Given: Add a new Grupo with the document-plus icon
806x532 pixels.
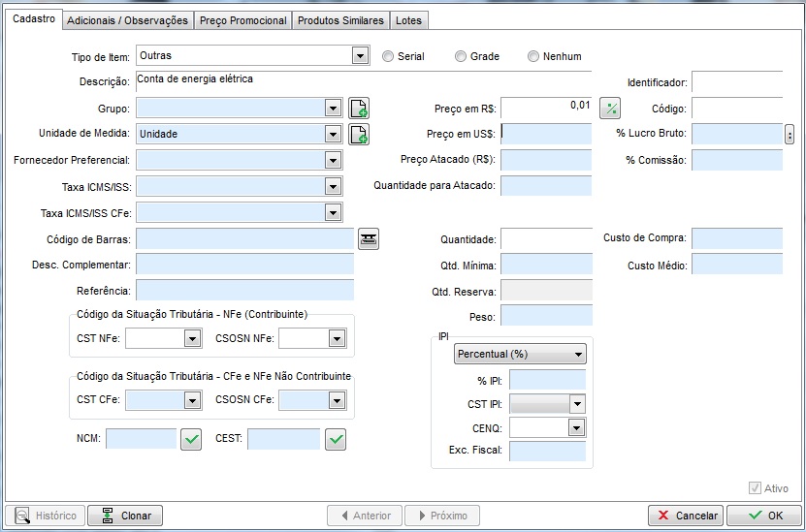Looking at the screenshot, I should [359, 108].
